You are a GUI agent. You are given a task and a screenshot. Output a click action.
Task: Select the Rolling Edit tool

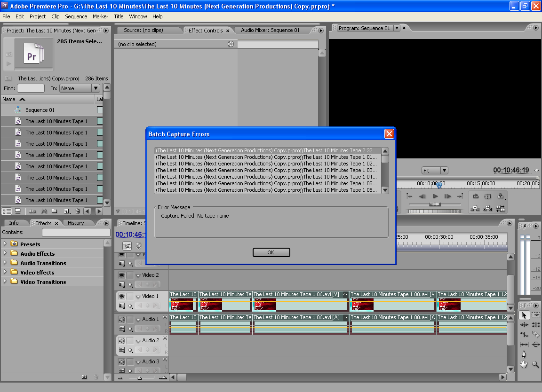(x=535, y=325)
